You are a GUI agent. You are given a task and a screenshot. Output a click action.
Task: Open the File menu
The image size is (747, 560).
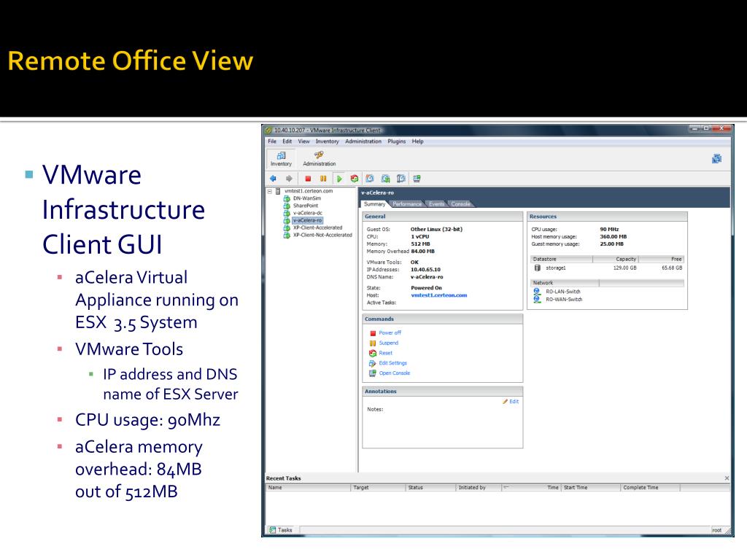[x=272, y=141]
